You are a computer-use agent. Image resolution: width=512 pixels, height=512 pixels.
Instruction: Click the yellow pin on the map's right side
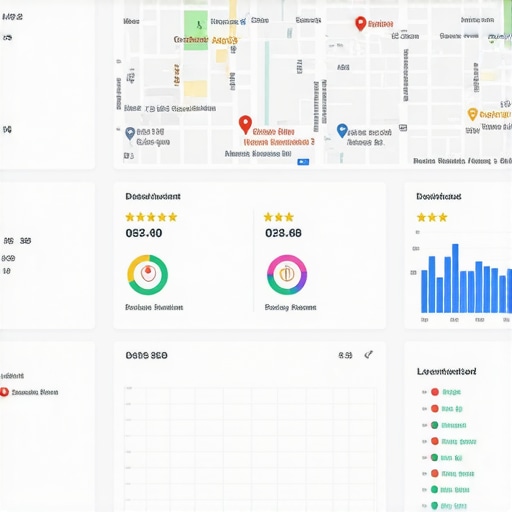[472, 114]
